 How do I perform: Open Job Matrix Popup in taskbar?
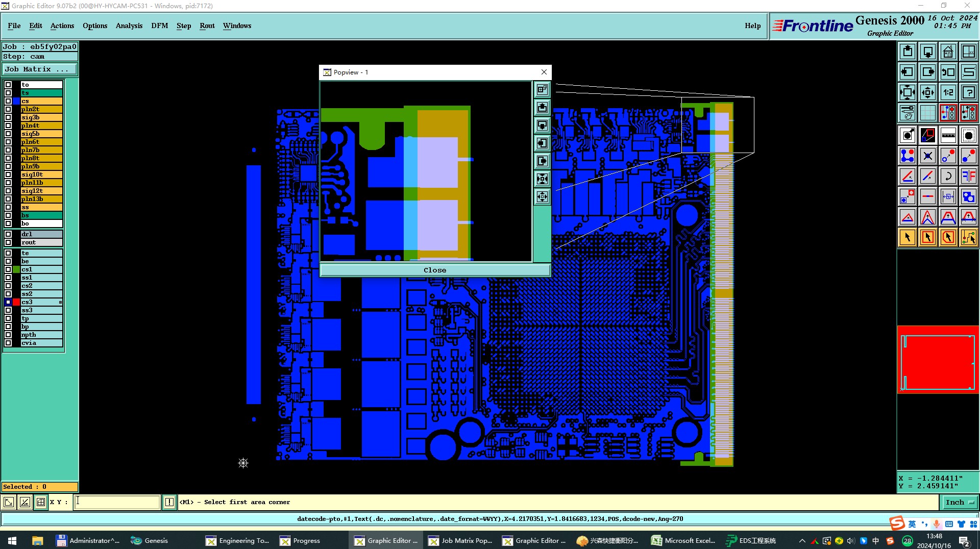tap(460, 541)
